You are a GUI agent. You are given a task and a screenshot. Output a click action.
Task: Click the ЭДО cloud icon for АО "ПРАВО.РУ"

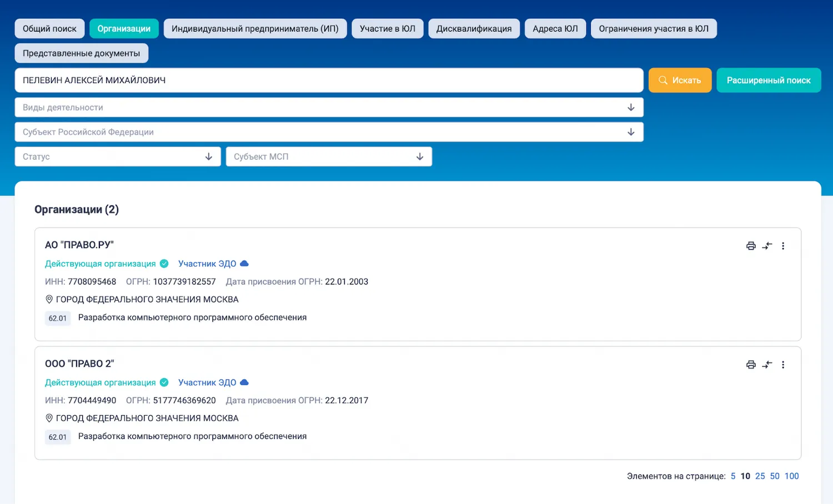[x=244, y=264]
